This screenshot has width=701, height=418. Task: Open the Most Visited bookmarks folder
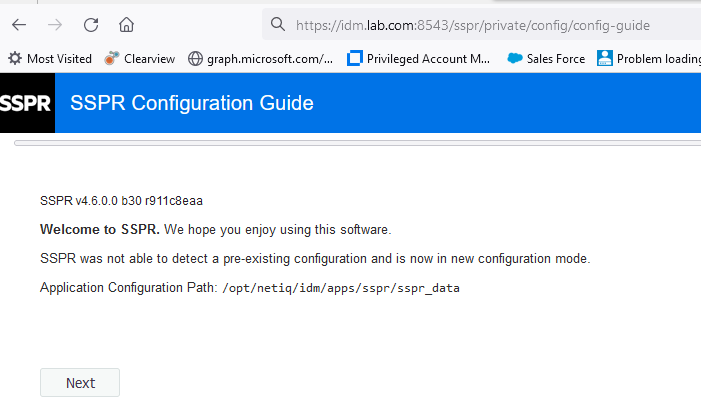[x=50, y=59]
